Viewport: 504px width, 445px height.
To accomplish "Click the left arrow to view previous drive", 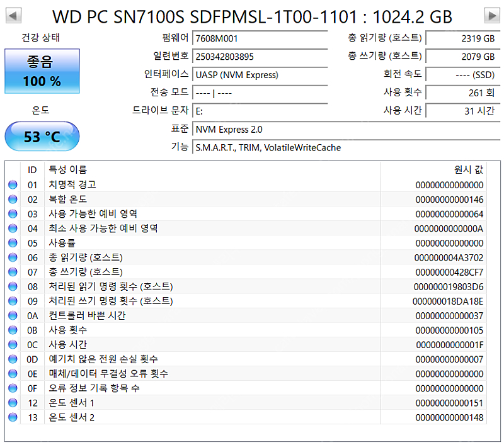I will coord(13,16).
